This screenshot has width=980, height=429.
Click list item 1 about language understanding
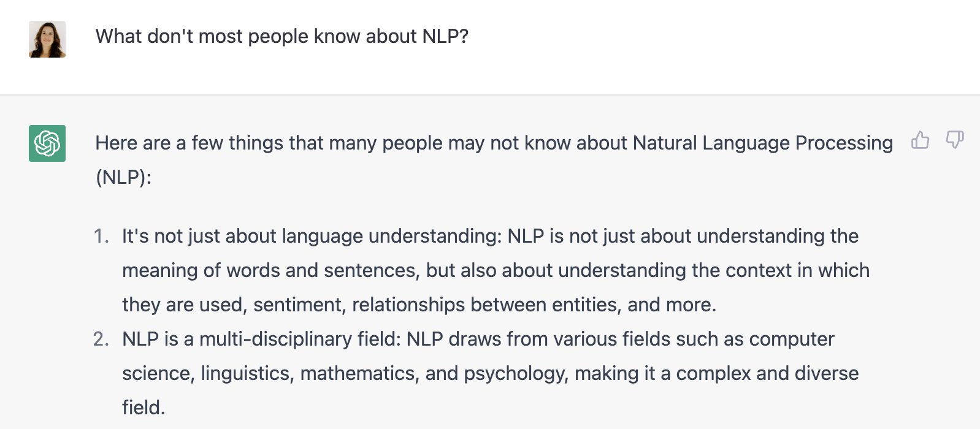491,270
